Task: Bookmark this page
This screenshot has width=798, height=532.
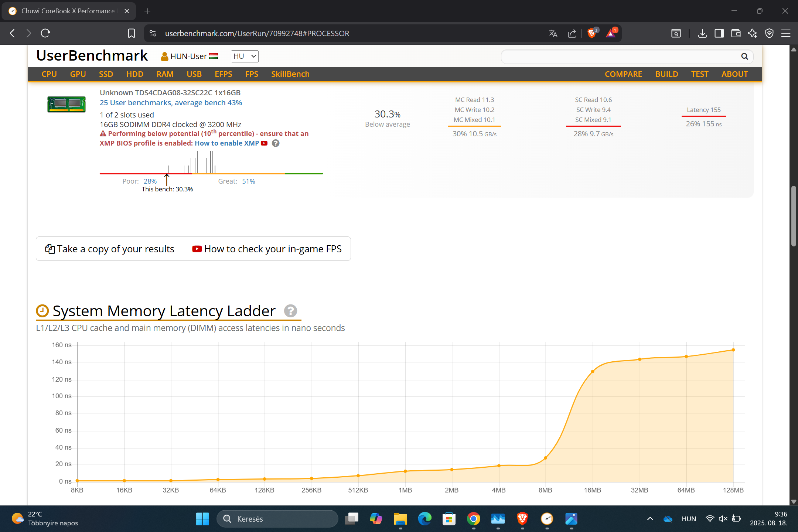Action: (131, 33)
